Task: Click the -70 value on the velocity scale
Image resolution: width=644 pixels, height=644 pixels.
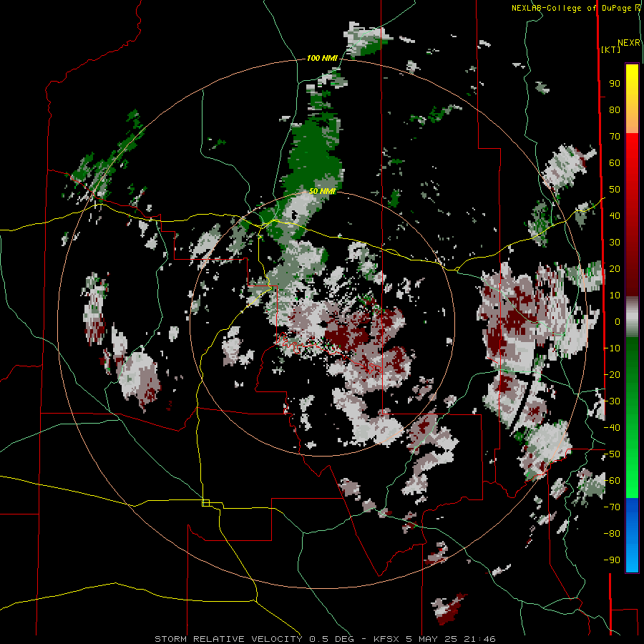Action: (x=612, y=507)
